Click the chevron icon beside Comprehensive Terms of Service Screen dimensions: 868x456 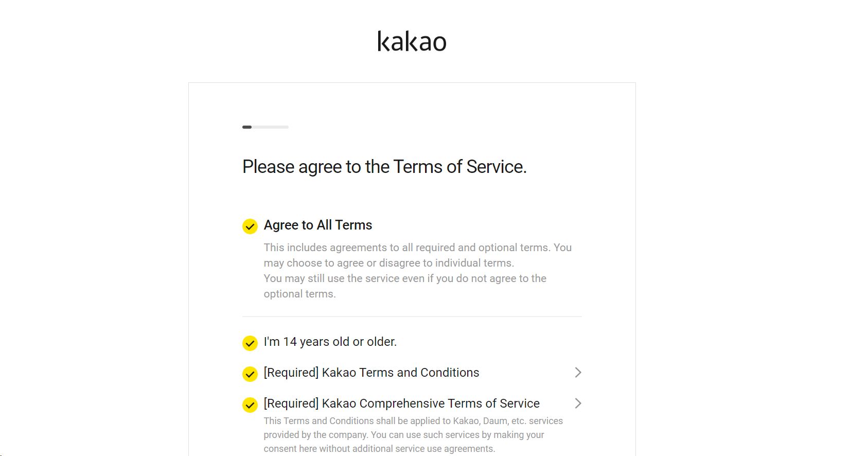pyautogui.click(x=578, y=403)
